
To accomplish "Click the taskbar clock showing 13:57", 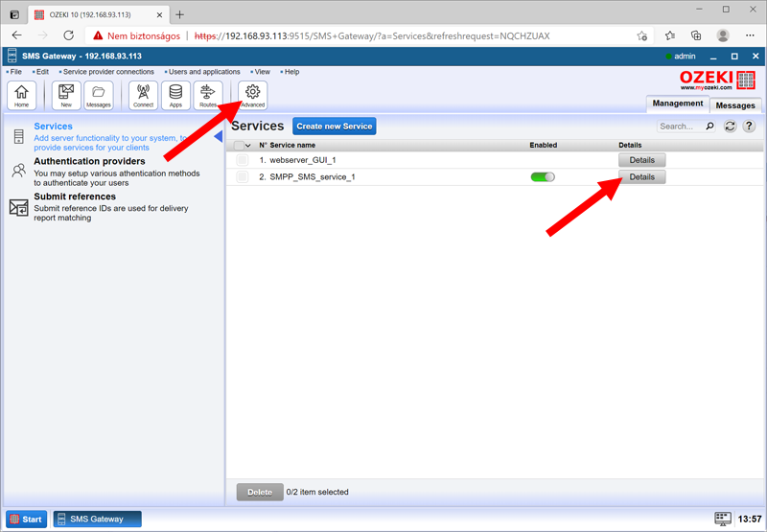I will pos(750,519).
